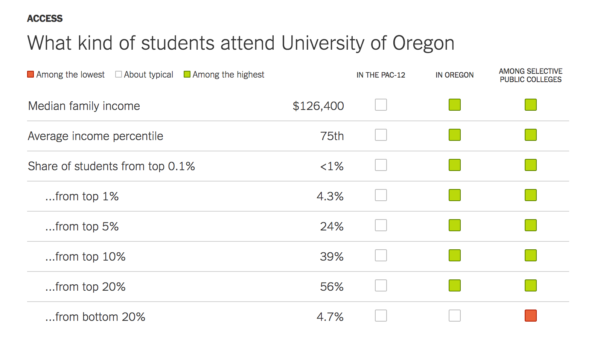Screen dimensions: 600x360
Task: Click 'Among selective public colleges' column header
Action: pos(531,75)
